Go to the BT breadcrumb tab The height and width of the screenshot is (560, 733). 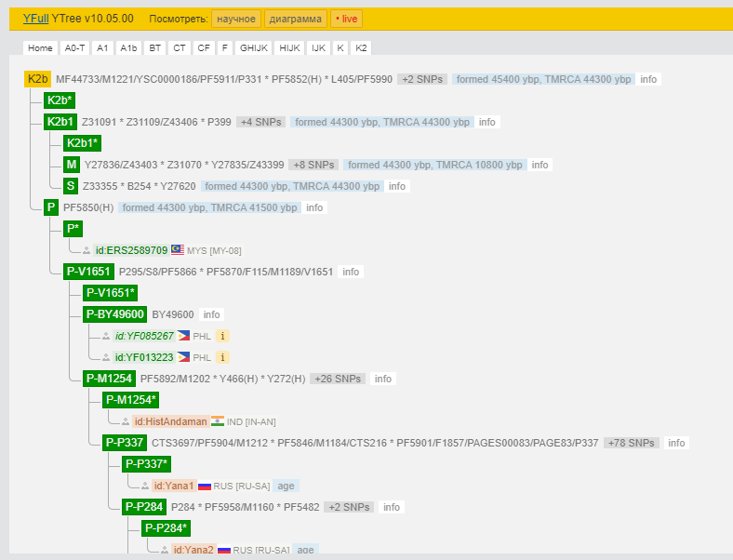[154, 47]
